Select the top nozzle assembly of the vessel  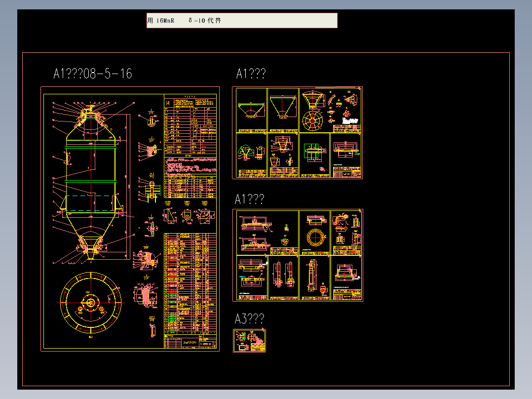(x=90, y=114)
